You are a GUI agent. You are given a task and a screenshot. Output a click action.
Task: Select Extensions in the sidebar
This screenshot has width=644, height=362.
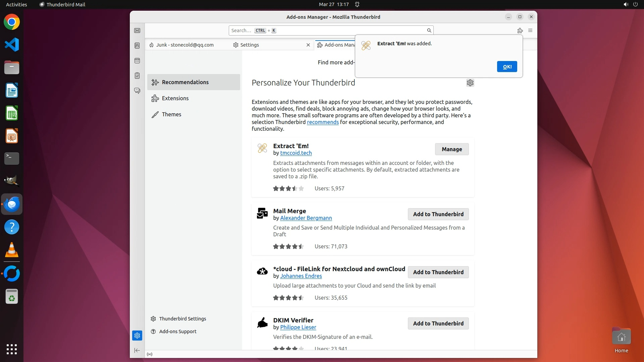tap(175, 98)
